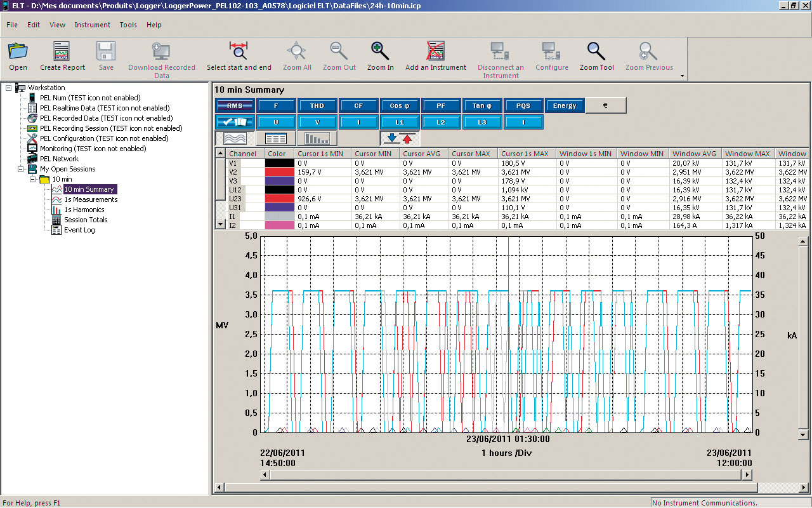The image size is (812, 508).
Task: Click Select start and end tool
Action: point(239,52)
